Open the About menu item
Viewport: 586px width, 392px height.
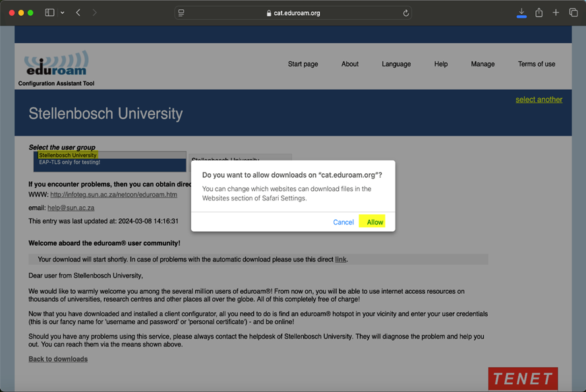[x=350, y=64]
